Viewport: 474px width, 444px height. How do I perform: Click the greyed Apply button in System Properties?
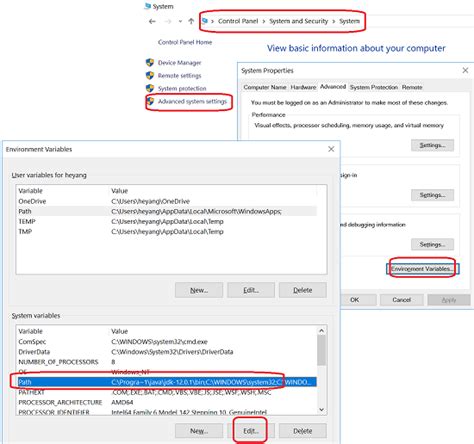pyautogui.click(x=449, y=300)
